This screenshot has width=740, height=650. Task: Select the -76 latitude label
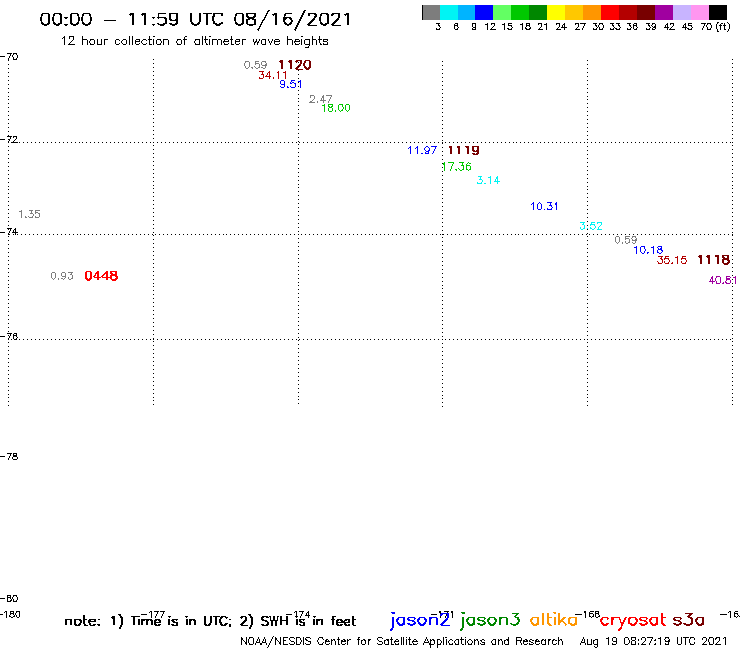point(9,337)
